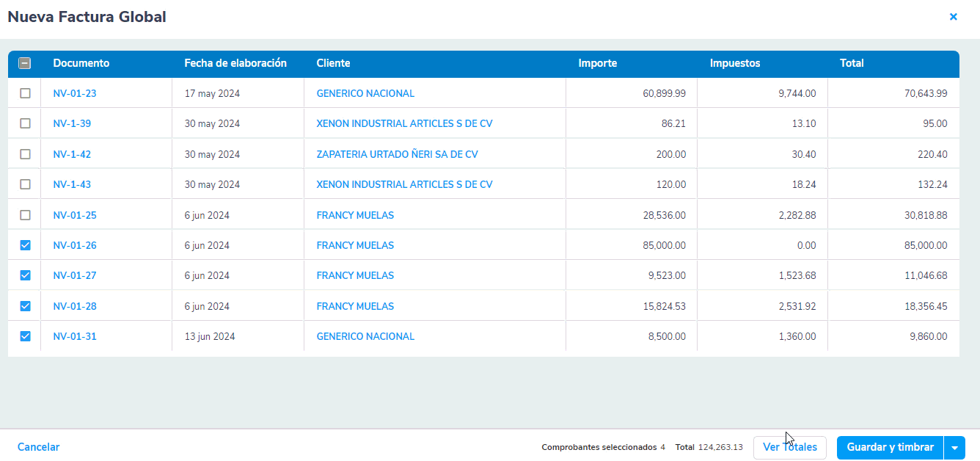Click the Cancelar link
The image size is (980, 461).
38,447
